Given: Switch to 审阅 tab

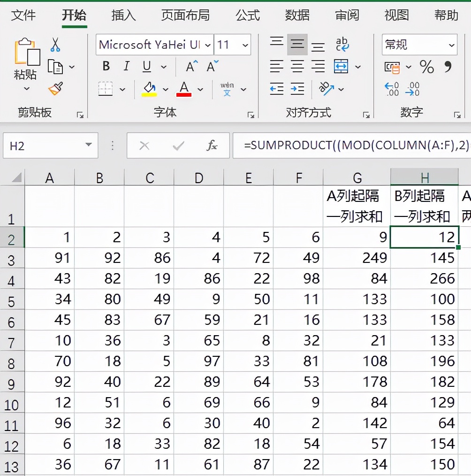Looking at the screenshot, I should pos(347,15).
